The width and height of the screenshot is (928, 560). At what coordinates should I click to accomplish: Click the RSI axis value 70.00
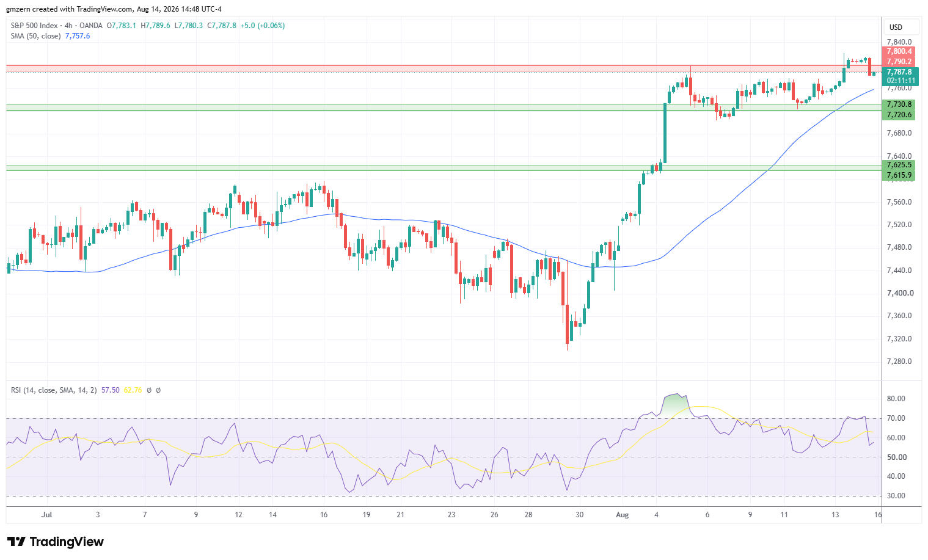(x=896, y=418)
